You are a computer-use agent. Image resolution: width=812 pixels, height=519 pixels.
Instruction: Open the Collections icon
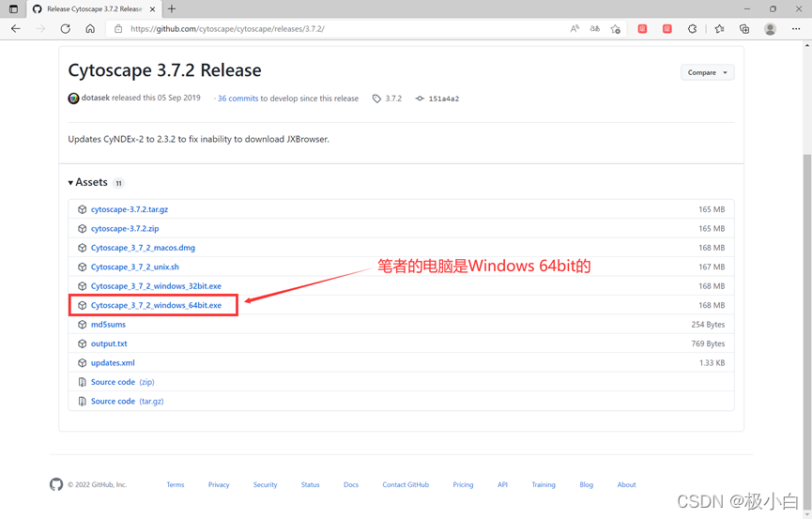pyautogui.click(x=744, y=29)
